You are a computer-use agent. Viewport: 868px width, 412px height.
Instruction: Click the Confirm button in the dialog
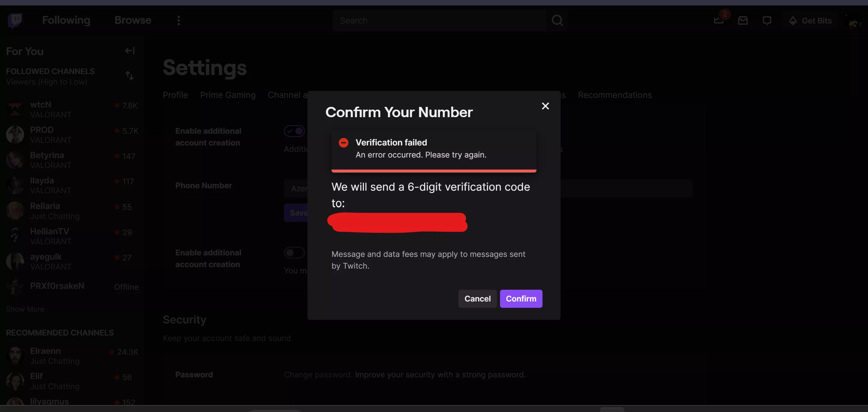tap(521, 298)
